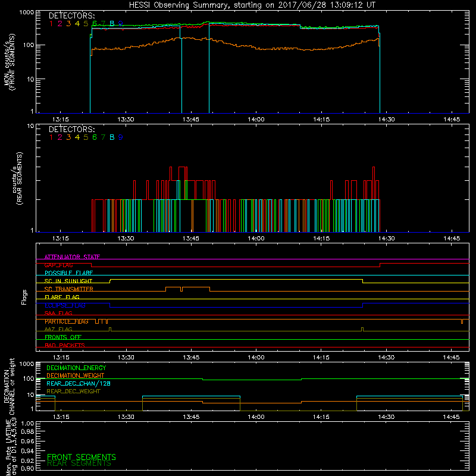476x476 pixels.
Task: Click the DECIMATION_WEIGHT legend label
Action: (76, 376)
